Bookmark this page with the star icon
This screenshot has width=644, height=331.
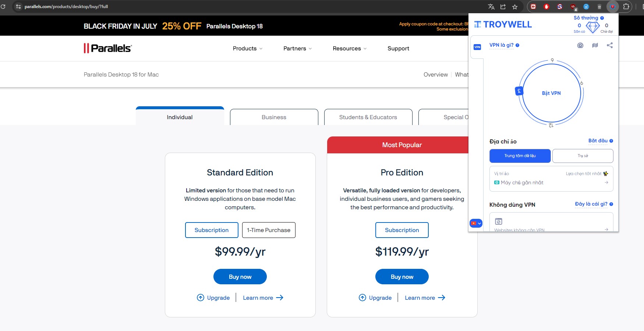[x=515, y=7]
